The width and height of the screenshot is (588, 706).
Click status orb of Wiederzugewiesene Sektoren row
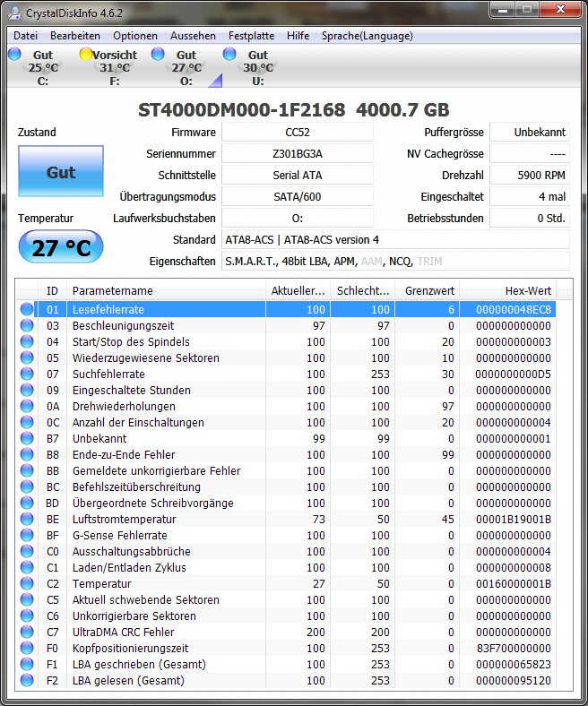tap(27, 358)
